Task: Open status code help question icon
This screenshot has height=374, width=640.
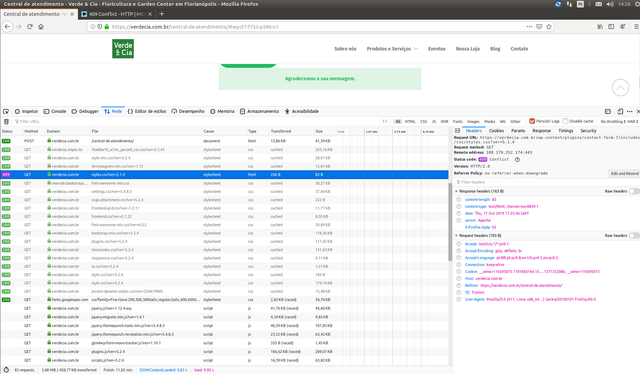Action: pyautogui.click(x=517, y=160)
